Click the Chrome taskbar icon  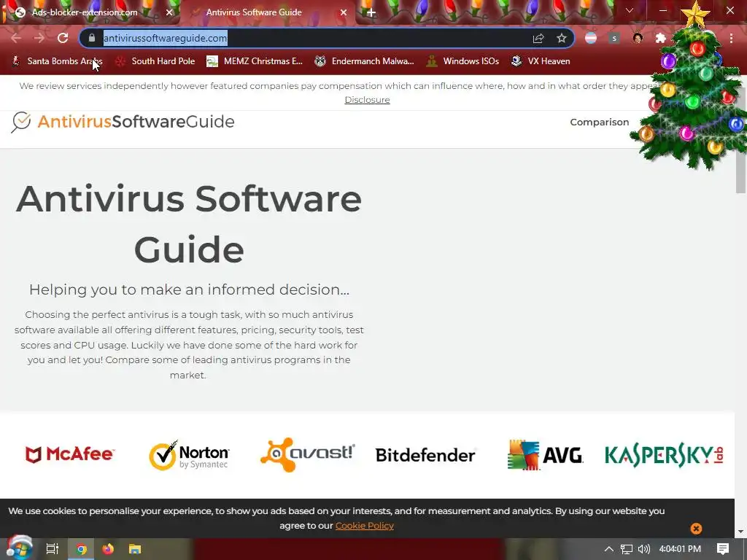click(82, 549)
